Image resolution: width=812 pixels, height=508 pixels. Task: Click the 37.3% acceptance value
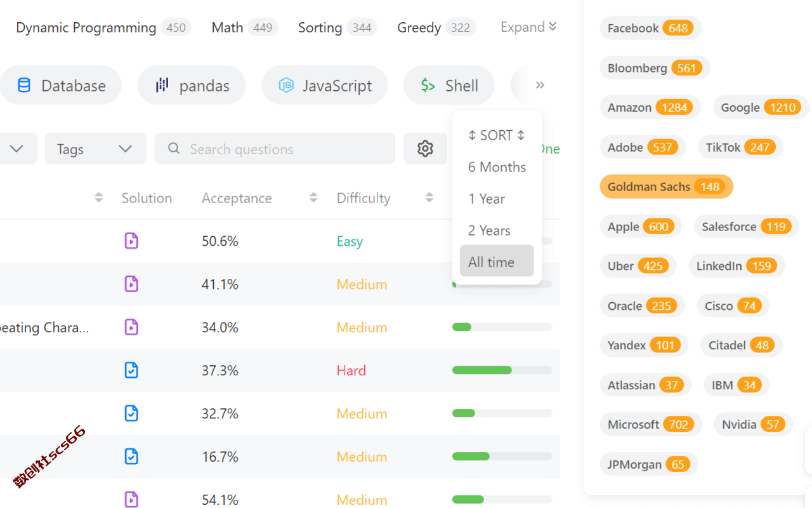click(220, 370)
